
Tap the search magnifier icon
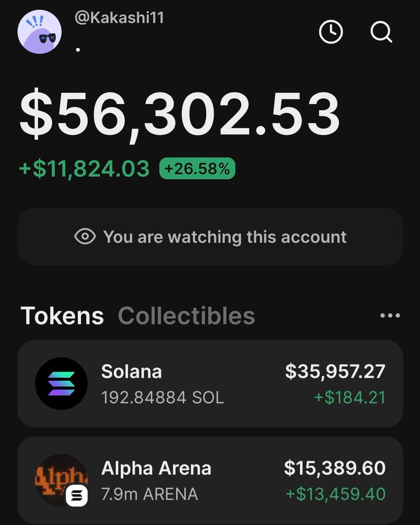click(381, 32)
